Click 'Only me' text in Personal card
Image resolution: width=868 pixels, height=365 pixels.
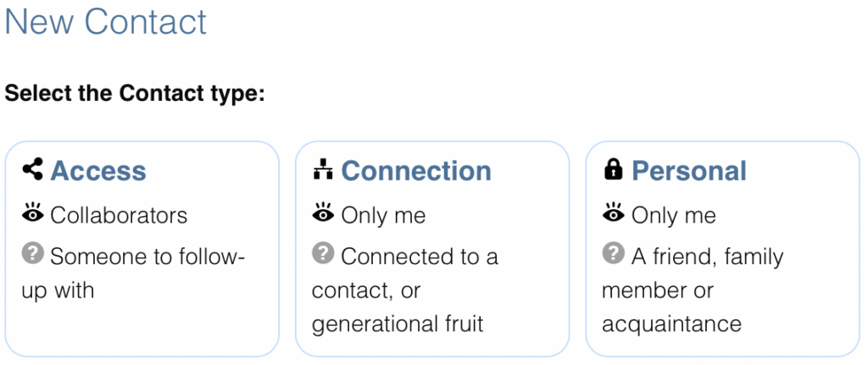pos(674,215)
